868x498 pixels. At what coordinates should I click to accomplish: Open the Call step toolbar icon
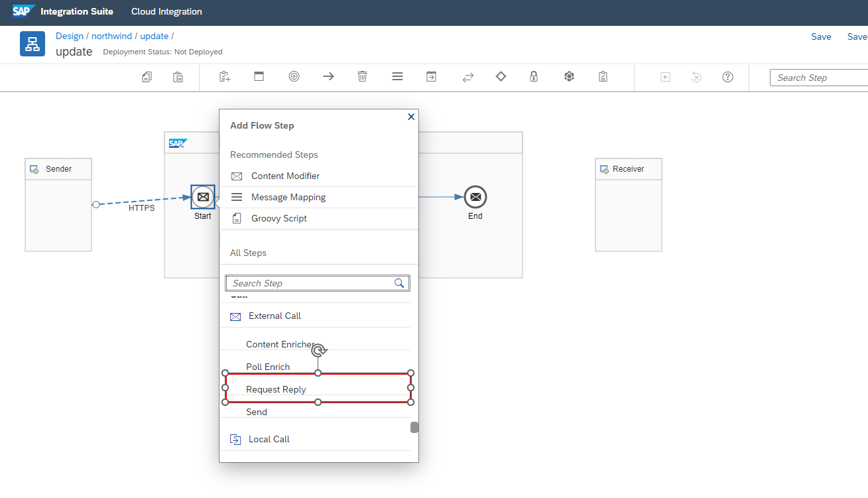click(x=432, y=76)
